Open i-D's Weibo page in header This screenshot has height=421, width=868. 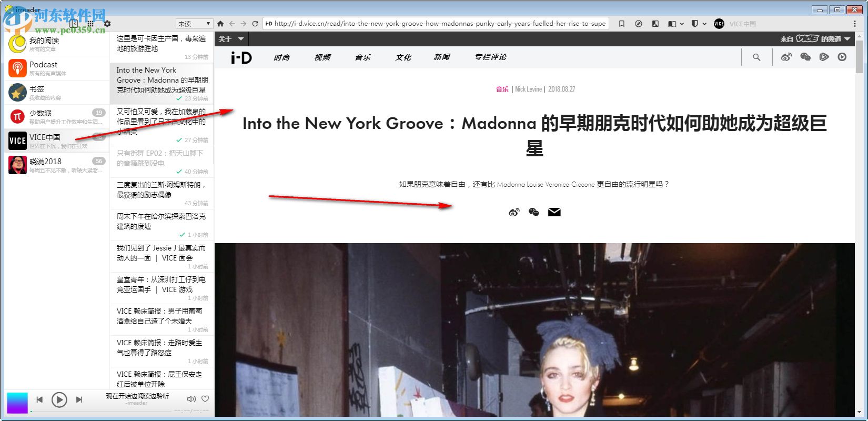pos(786,57)
